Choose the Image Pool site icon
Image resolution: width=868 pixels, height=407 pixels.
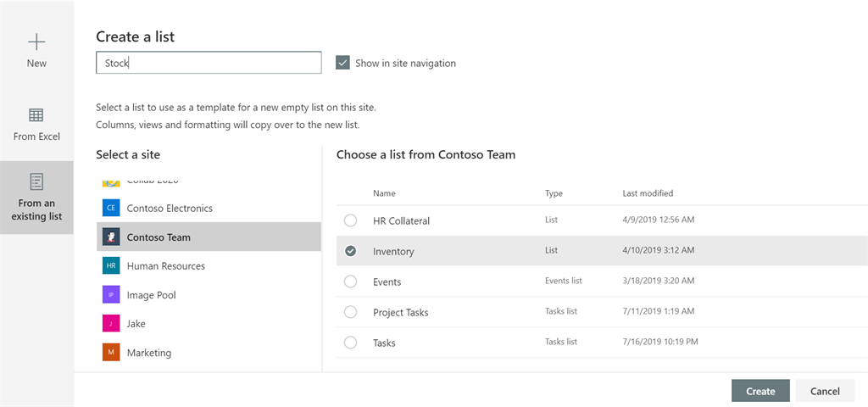point(111,294)
